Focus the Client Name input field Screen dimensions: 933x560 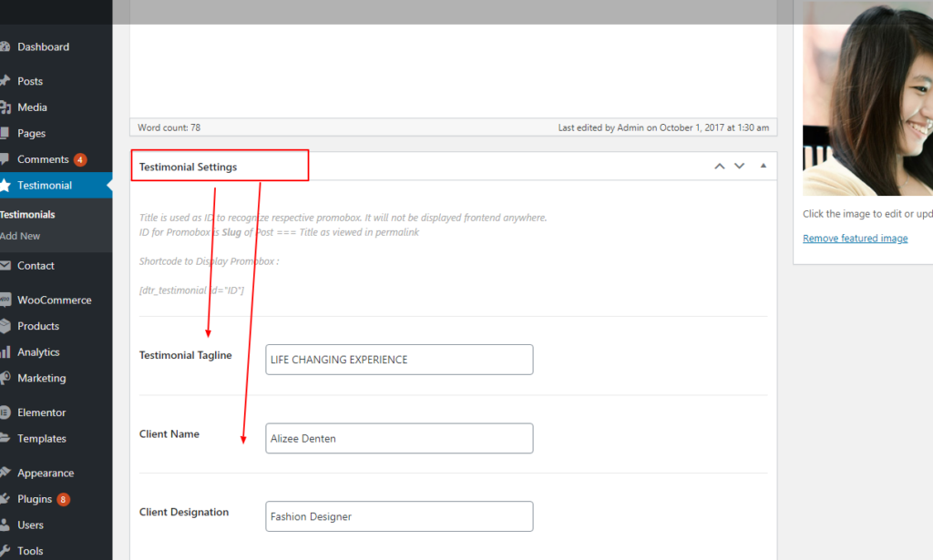(x=399, y=438)
